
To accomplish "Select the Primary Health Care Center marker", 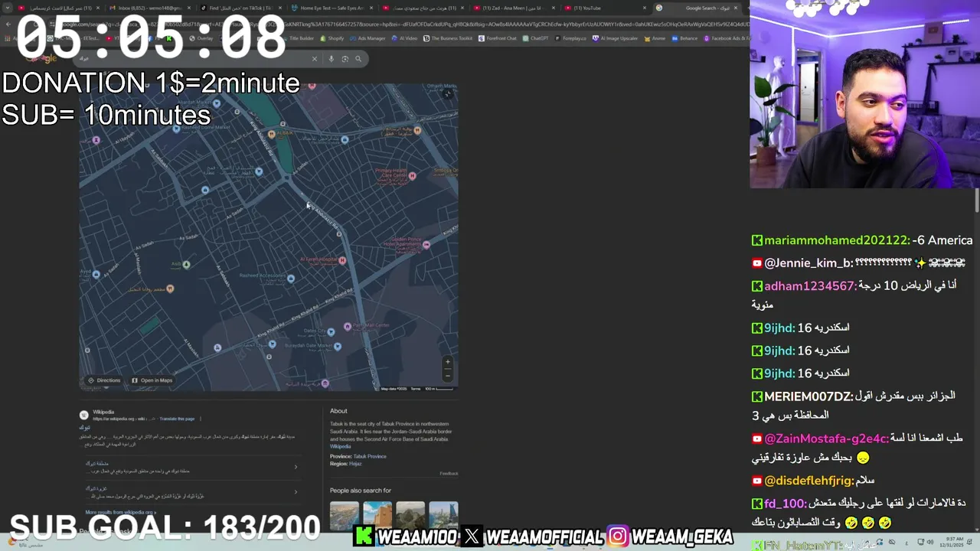I will tap(413, 176).
